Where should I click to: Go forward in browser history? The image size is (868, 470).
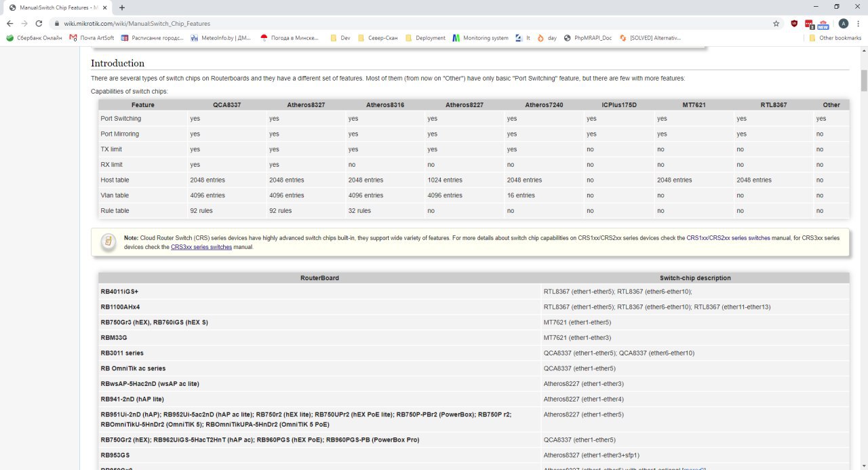[x=24, y=23]
